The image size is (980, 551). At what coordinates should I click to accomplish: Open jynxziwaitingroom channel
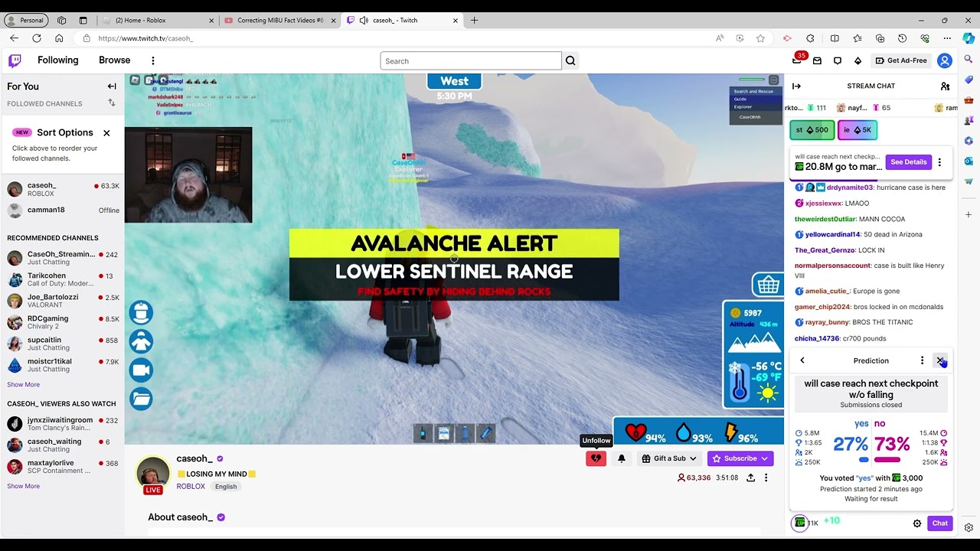[62, 424]
